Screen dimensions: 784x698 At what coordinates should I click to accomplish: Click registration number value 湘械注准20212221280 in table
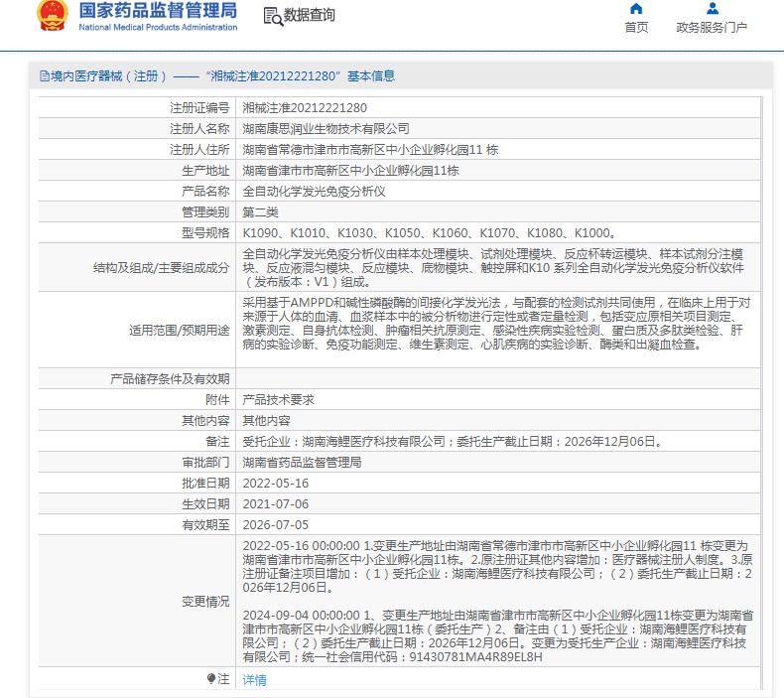click(x=297, y=107)
